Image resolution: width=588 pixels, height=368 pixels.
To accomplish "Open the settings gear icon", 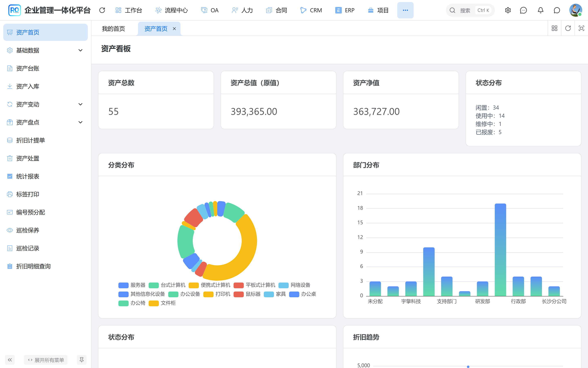I will [508, 10].
